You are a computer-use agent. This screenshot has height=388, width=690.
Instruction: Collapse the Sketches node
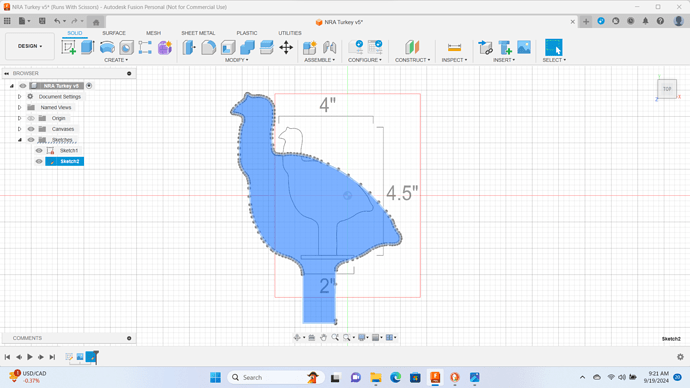19,140
